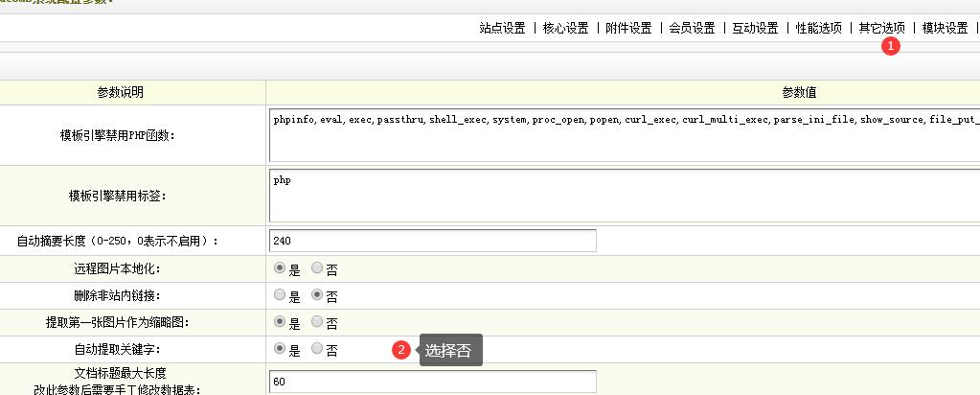Select 是 for 自动提取关键字
980x395 pixels.
point(280,350)
